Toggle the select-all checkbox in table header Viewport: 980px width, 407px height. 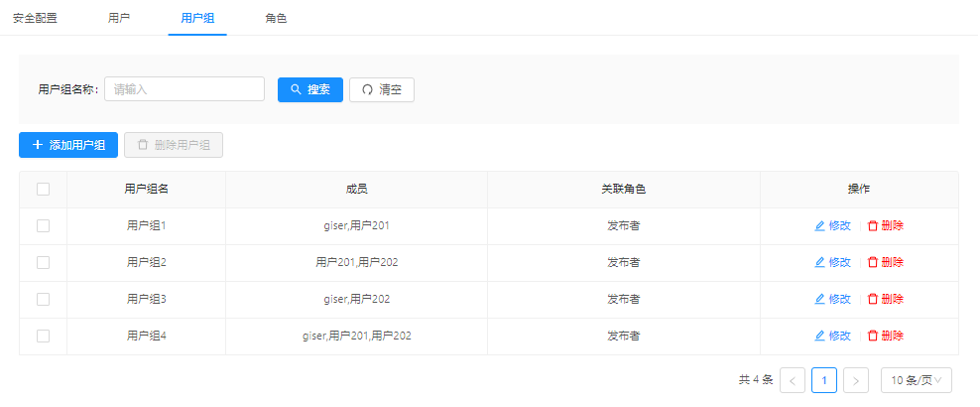tap(43, 190)
